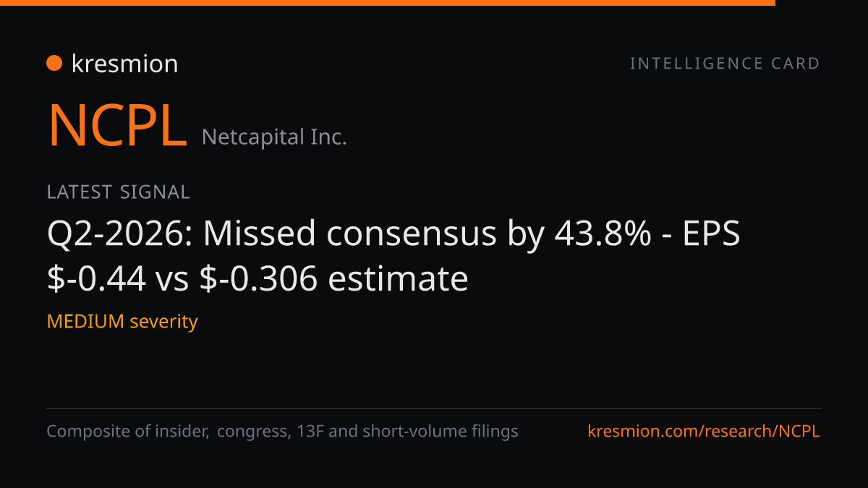868x488 pixels.
Task: Click the Netcapital Inc. company name
Action: (274, 137)
